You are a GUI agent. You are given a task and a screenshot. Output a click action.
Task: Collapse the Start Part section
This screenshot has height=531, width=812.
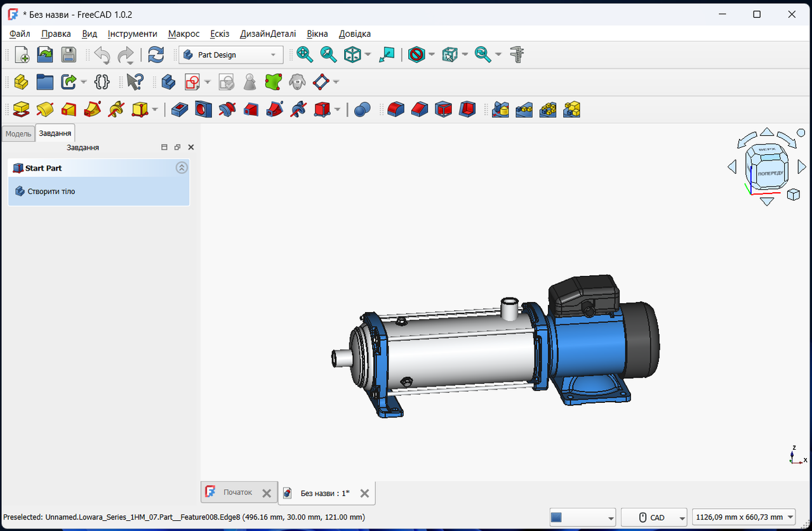pos(182,168)
